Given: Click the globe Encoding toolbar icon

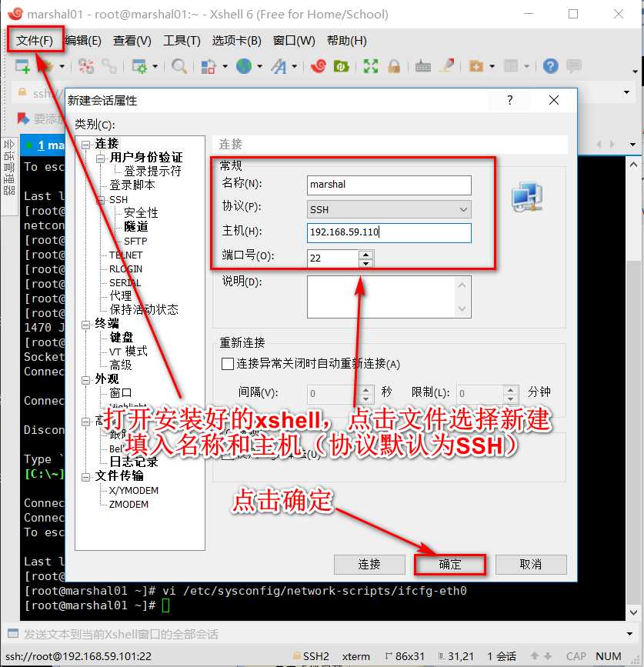Looking at the screenshot, I should coord(244,66).
